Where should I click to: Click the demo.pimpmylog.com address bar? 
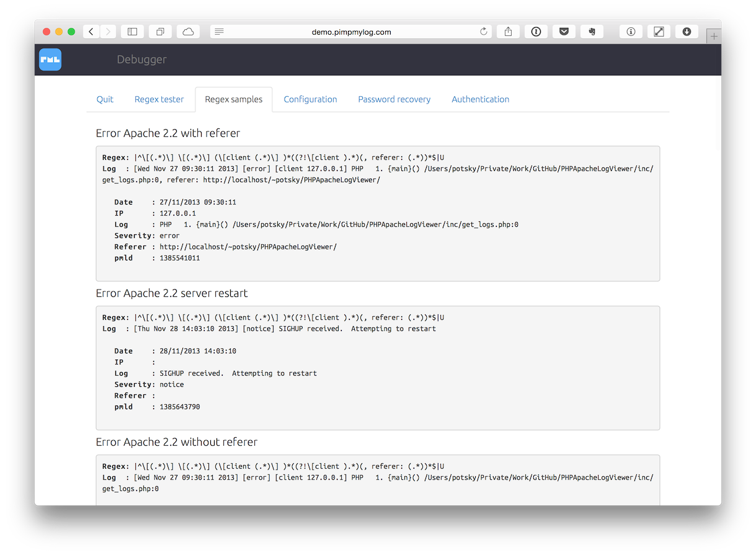click(x=351, y=32)
